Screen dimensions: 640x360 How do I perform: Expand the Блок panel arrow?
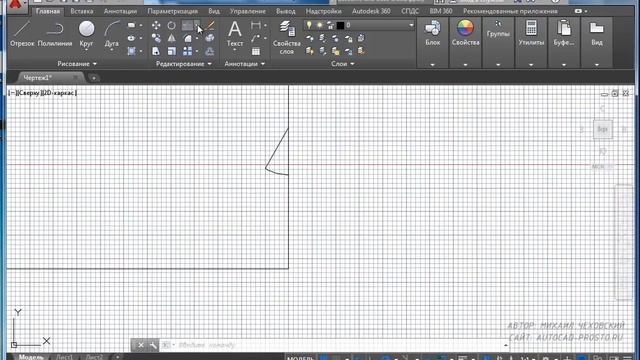433,64
